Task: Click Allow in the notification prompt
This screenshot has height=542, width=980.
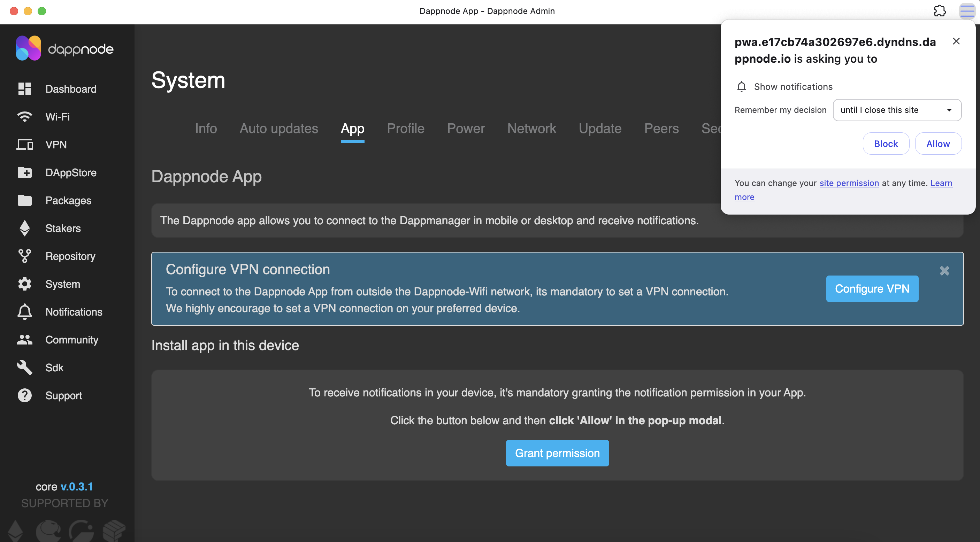Action: [938, 144]
